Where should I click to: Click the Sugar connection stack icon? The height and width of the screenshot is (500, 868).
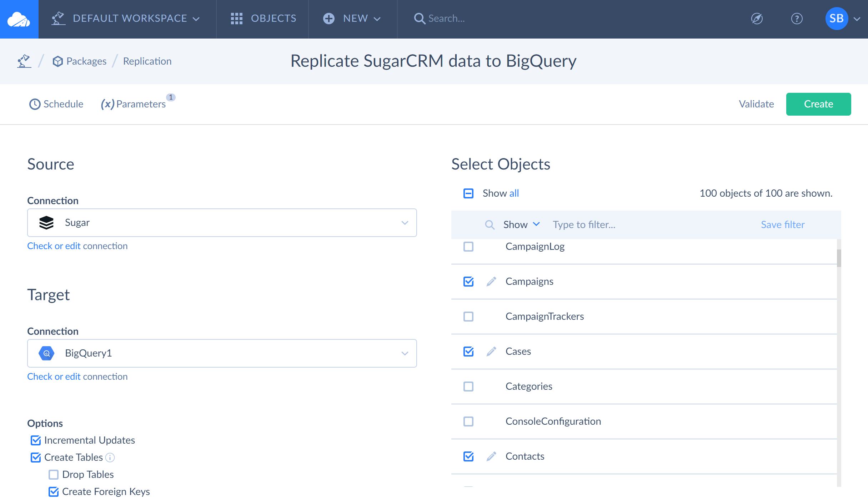point(46,223)
